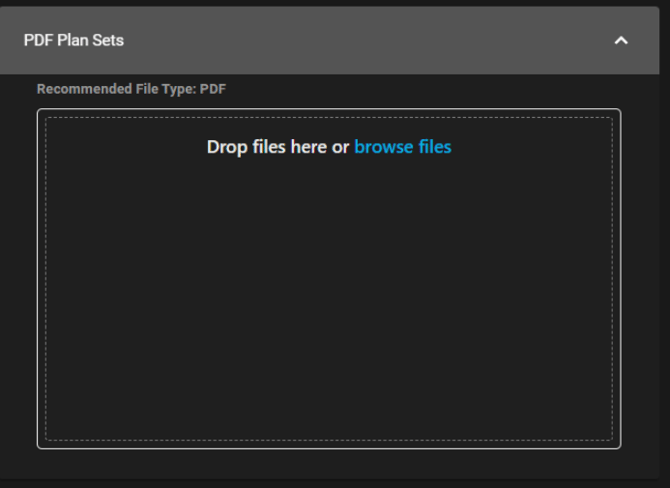Click 'Plan Sets' text in the header

(91, 40)
